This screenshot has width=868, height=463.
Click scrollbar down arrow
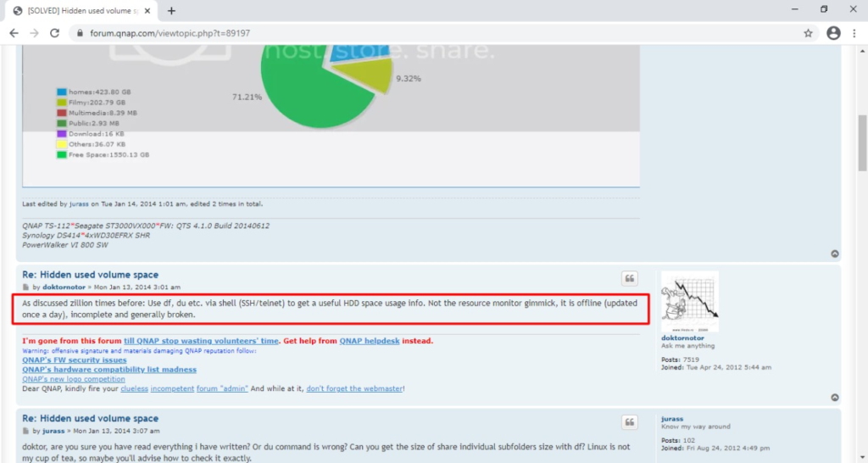862,457
